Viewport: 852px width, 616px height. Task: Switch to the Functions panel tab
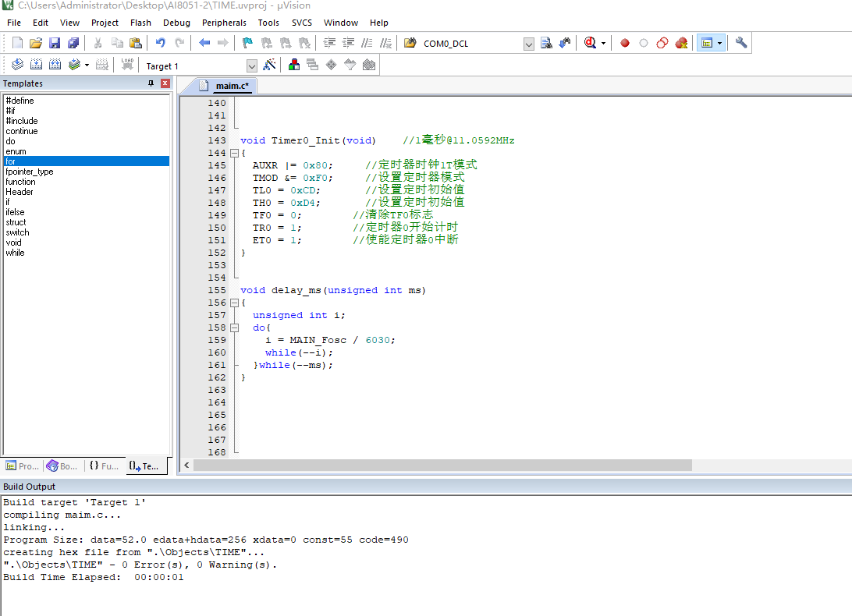[105, 466]
